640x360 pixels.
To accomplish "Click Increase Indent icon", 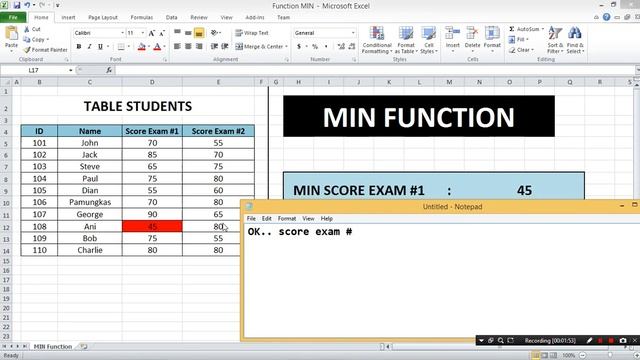I will point(224,47).
